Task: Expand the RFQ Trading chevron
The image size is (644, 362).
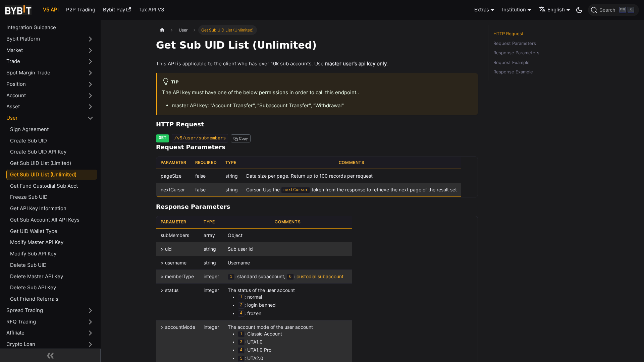Action: coord(90,322)
